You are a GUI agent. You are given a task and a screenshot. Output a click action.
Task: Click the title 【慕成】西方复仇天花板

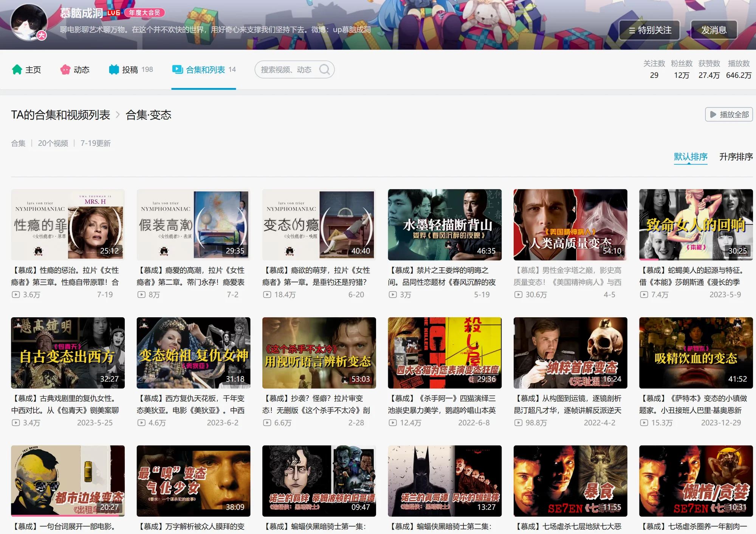point(191,404)
